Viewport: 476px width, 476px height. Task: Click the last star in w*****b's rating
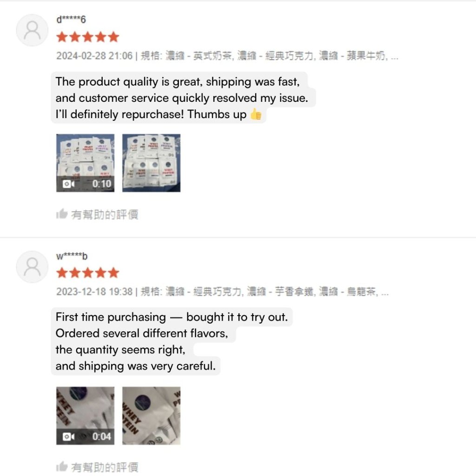click(x=113, y=273)
